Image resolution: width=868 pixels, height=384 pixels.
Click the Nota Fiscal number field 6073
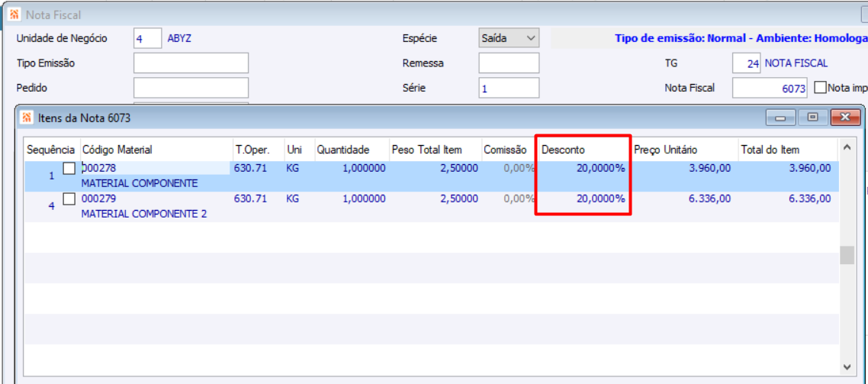(x=770, y=87)
